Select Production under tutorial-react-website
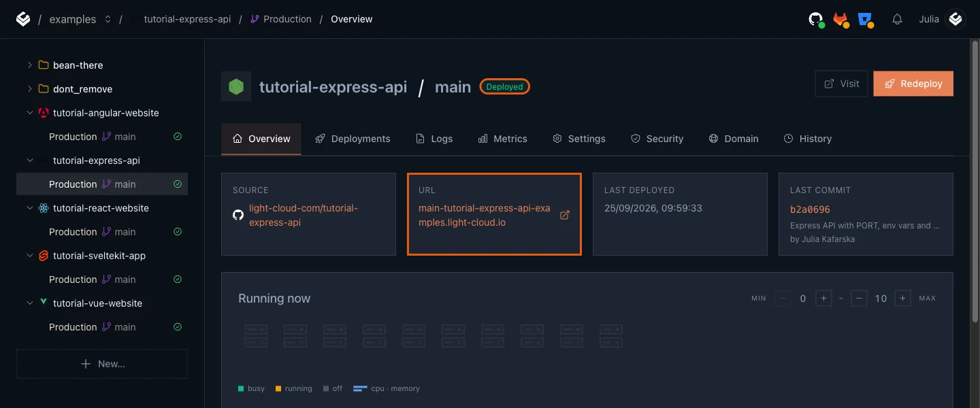The width and height of the screenshot is (980, 408). pos(102,232)
